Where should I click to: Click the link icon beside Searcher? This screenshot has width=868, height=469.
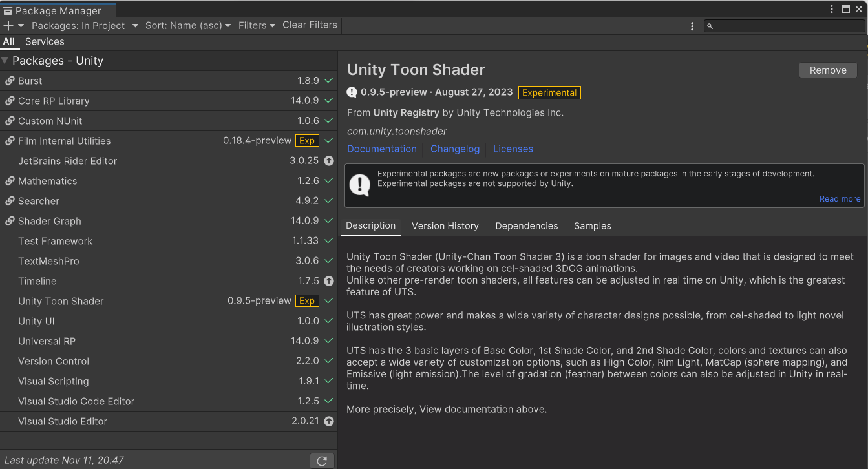click(10, 201)
